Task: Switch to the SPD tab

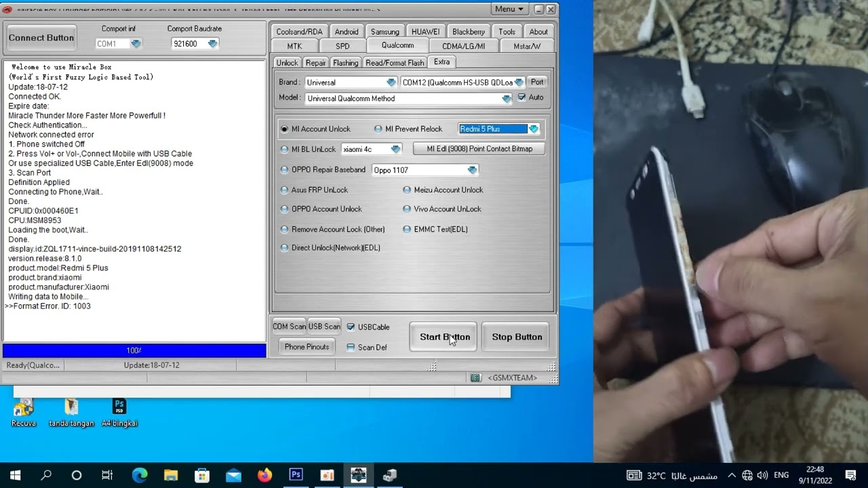Action: [342, 46]
